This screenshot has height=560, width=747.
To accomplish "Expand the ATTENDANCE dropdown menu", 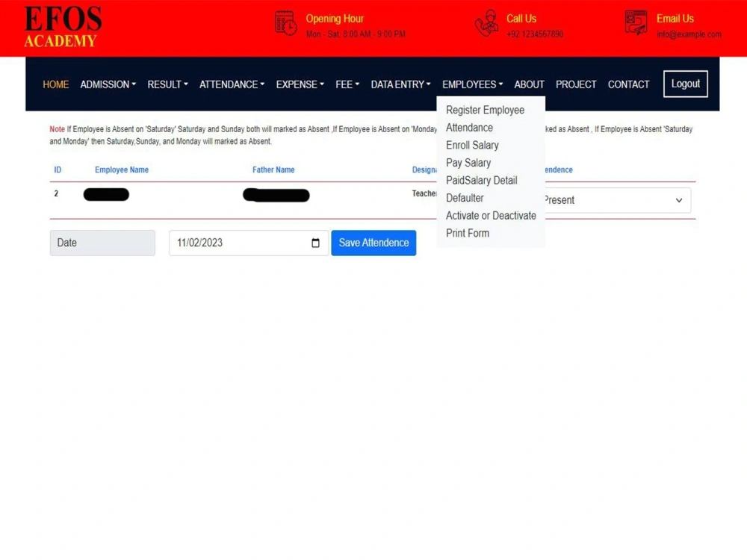I will 232,84.
